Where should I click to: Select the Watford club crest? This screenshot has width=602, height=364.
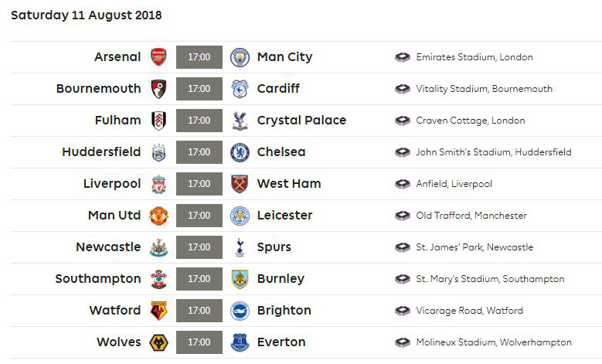point(158,311)
